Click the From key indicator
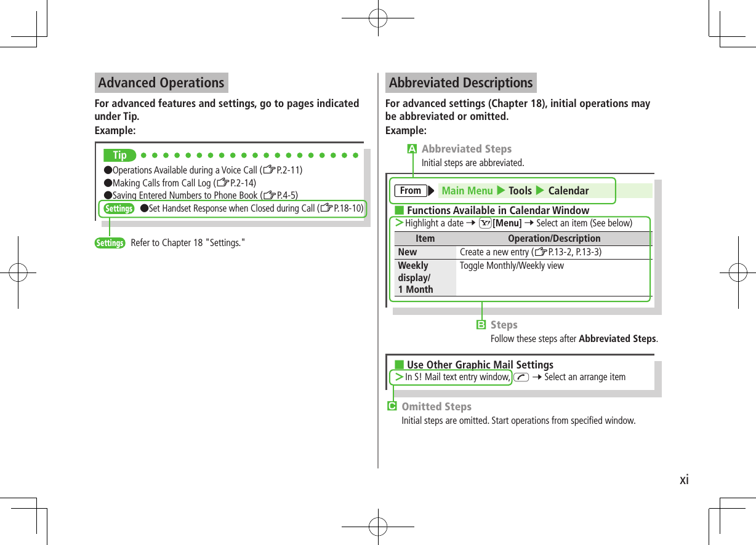Viewport: 756px width, 545px height. pyautogui.click(x=411, y=191)
